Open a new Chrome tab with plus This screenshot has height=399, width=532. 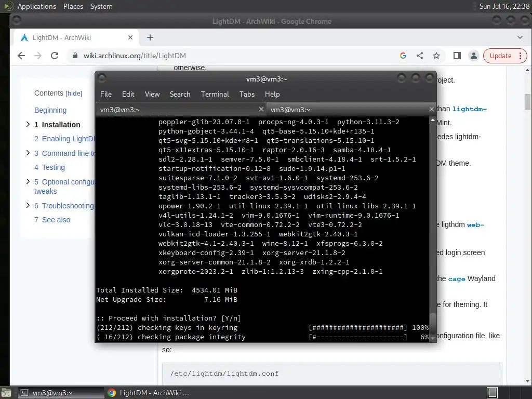click(x=150, y=37)
